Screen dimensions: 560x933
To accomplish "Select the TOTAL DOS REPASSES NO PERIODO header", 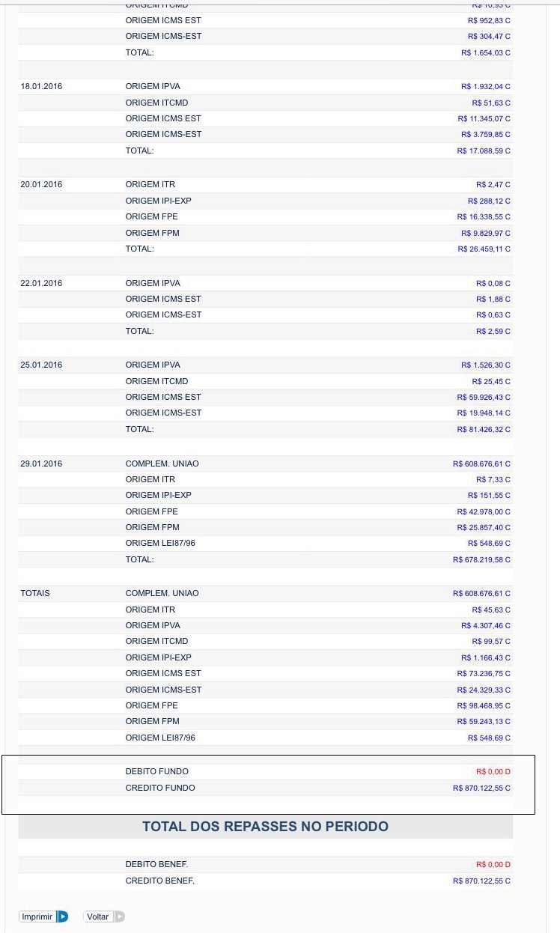I will pyautogui.click(x=265, y=827).
